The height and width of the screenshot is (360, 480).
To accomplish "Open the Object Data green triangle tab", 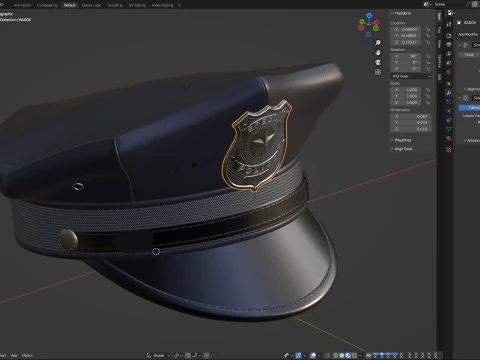I will (x=449, y=129).
